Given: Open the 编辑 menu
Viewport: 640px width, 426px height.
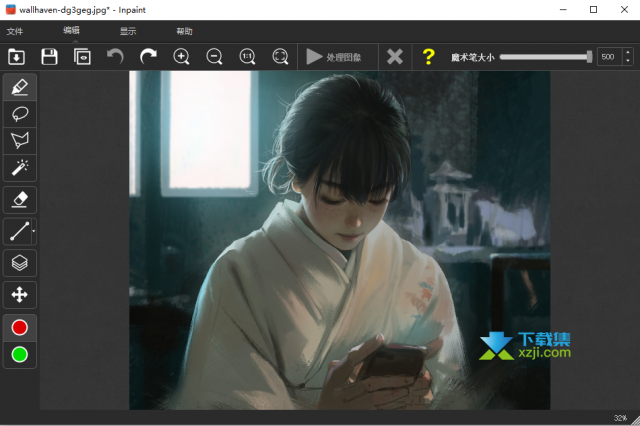Looking at the screenshot, I should point(71,30).
